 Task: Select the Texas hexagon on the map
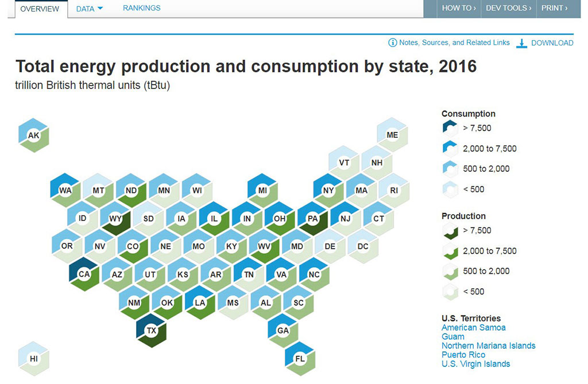(x=151, y=331)
